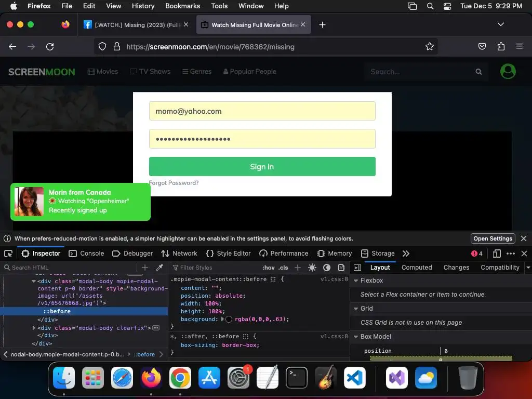Open TV Shows nav link
Viewport: 532px width, 399px height.
point(150,72)
